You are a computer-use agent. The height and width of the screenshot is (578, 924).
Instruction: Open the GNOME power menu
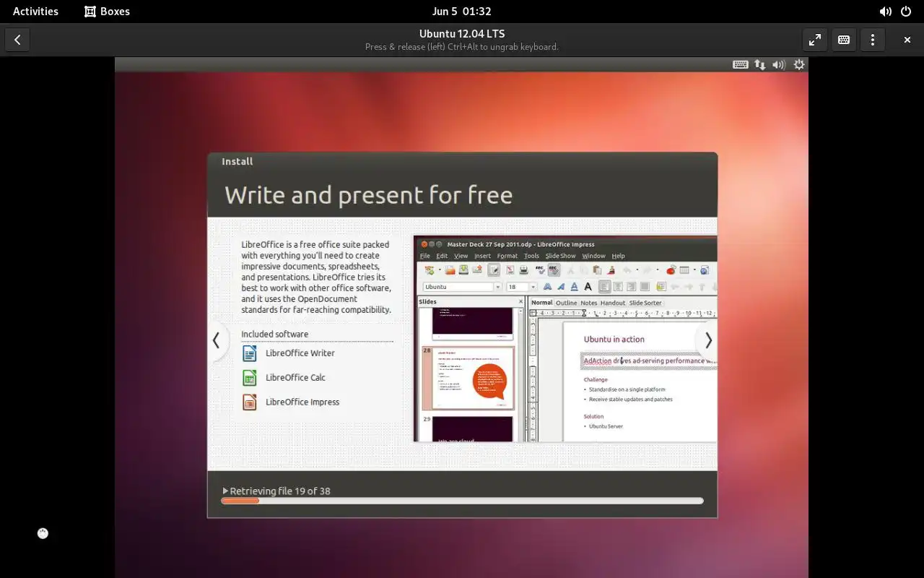pyautogui.click(x=906, y=12)
